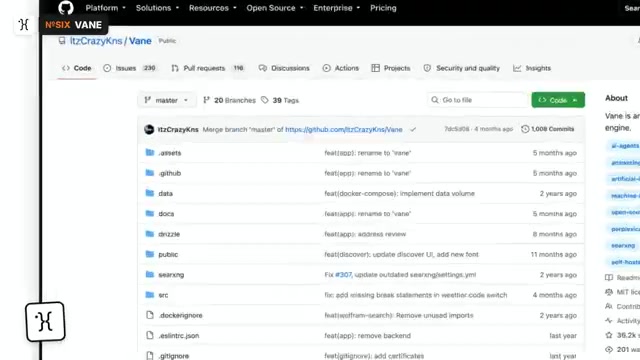640x360 pixels.
Task: Open the .gitignore file
Action: point(173,356)
